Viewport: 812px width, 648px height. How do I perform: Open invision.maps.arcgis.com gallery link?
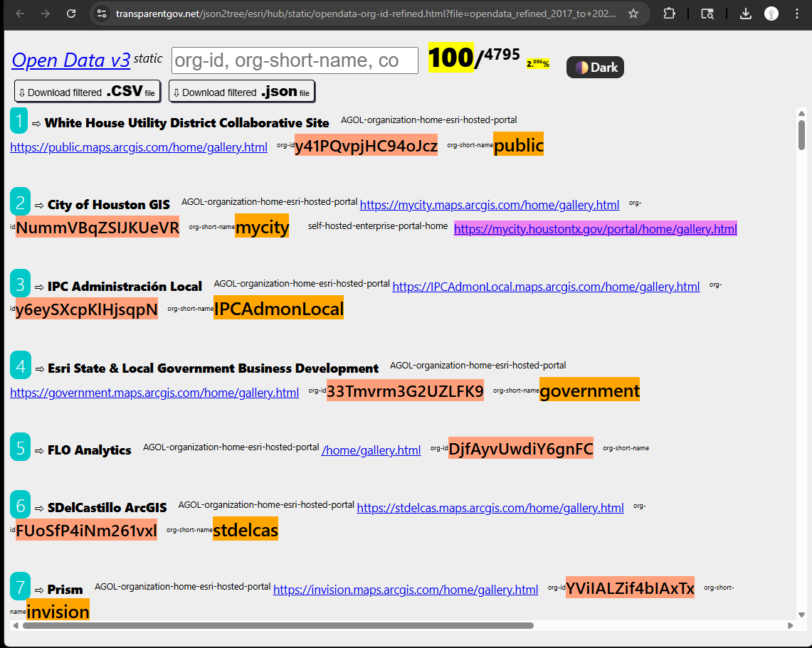pos(406,590)
